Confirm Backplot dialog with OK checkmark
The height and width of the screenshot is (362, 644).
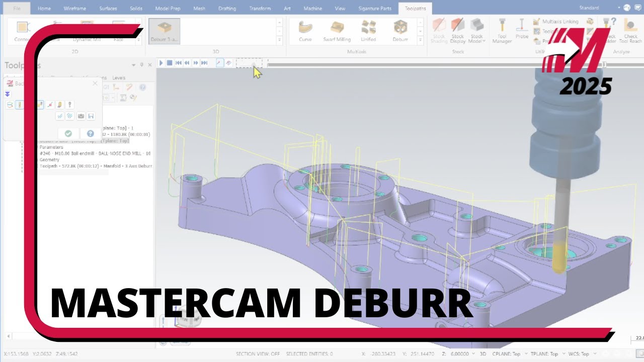coord(68,133)
